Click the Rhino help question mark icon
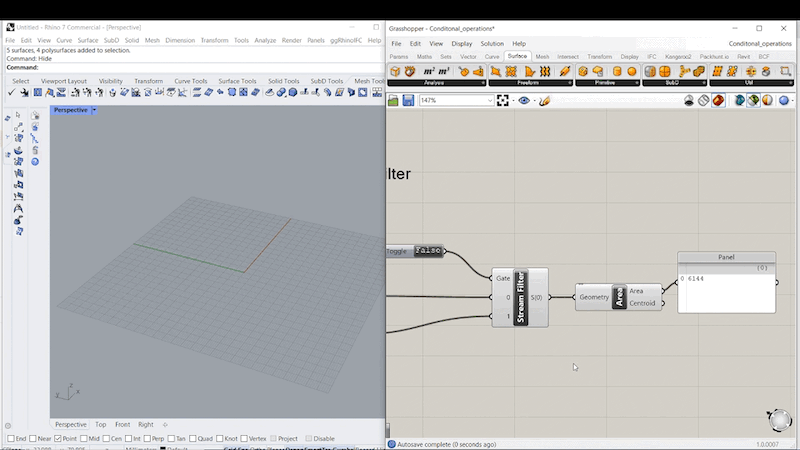800x450 pixels. (35, 162)
